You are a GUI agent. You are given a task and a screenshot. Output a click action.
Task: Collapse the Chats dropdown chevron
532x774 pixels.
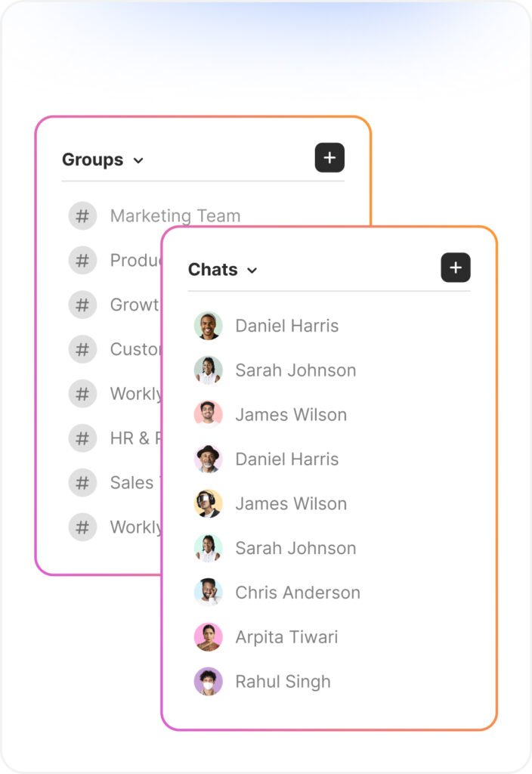coord(252,271)
